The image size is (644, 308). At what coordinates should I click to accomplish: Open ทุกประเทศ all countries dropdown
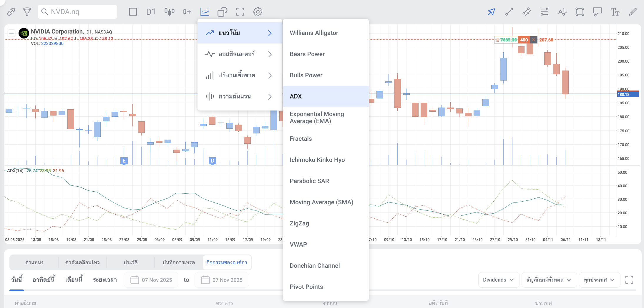tap(599, 280)
